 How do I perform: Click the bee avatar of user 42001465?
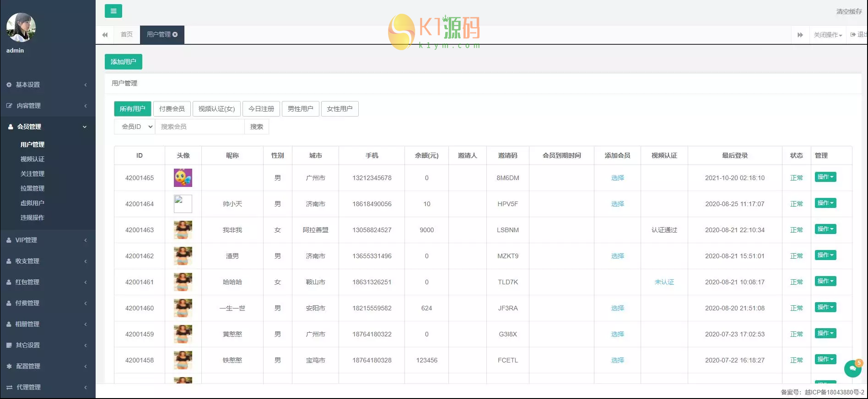[183, 178]
